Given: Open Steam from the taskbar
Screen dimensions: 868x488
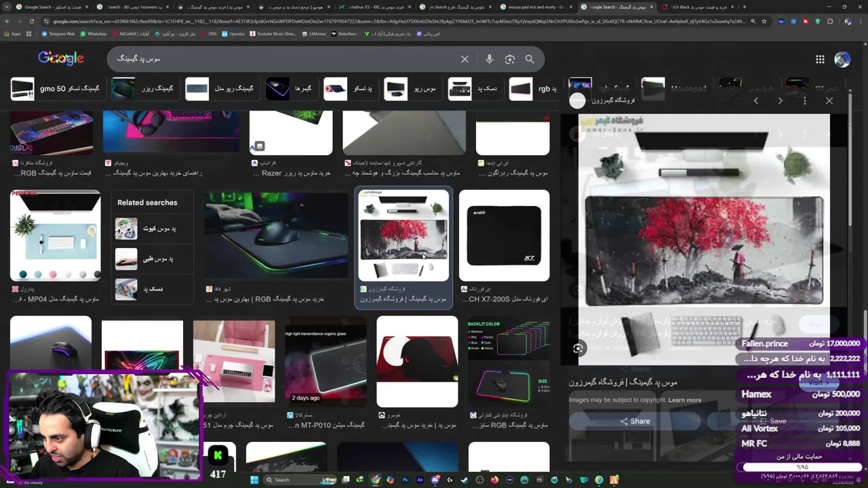Looking at the screenshot, I should (465, 480).
